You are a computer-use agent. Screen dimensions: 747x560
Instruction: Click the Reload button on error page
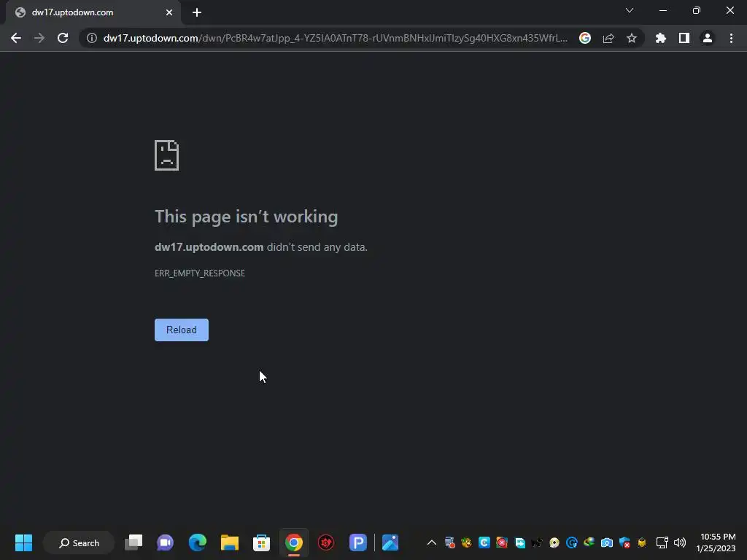coord(182,330)
